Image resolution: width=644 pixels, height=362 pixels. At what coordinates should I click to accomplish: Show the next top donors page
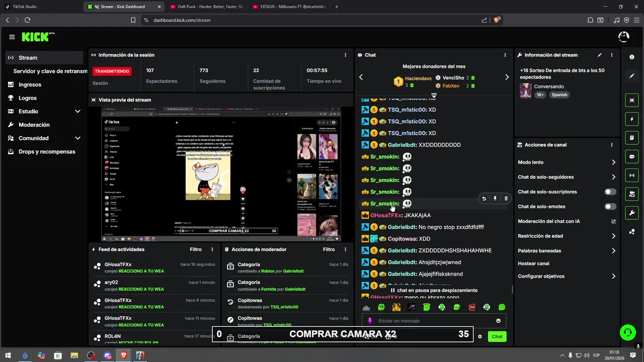507,77
